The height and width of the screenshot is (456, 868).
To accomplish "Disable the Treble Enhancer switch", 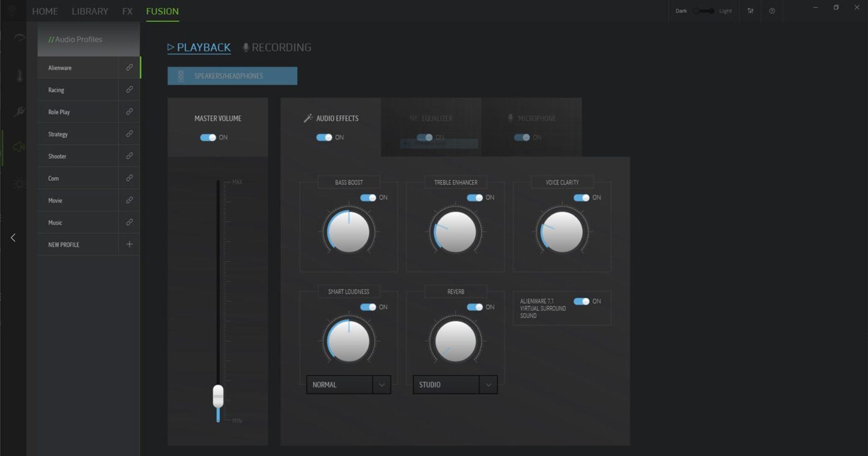I will [x=475, y=198].
